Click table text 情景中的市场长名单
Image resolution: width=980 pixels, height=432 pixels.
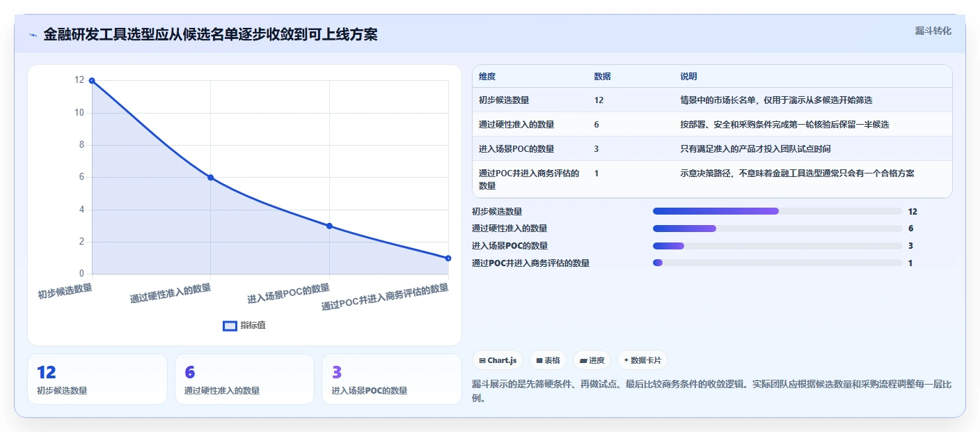pos(718,100)
